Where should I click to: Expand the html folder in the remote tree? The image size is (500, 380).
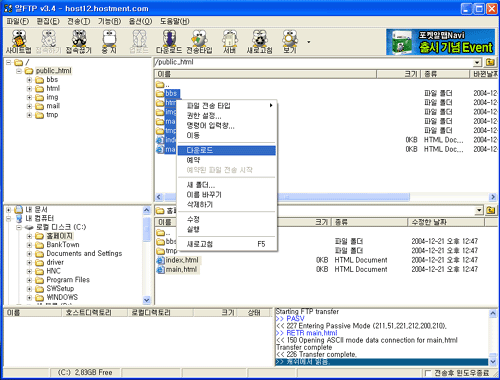[x=29, y=89]
